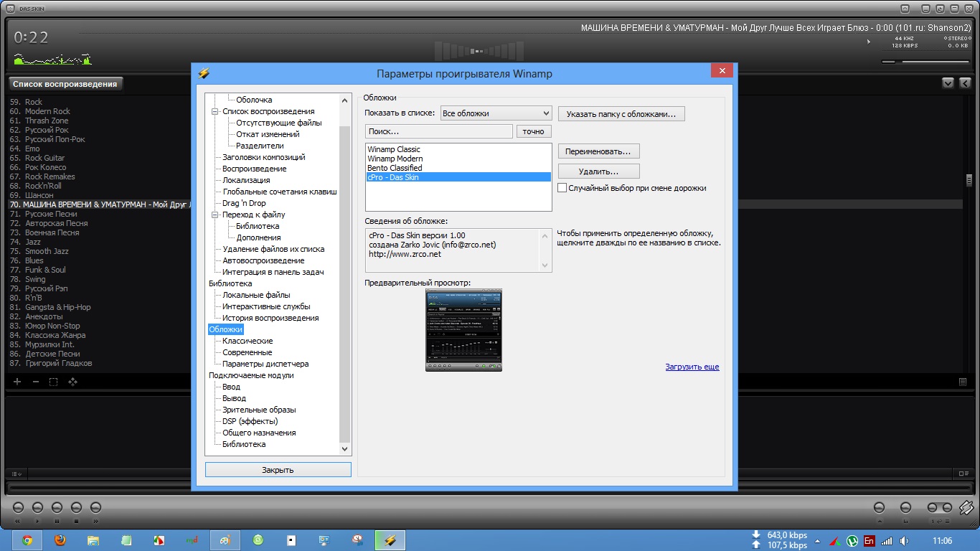
Task: Toggle the exact search button 'точно'
Action: tap(534, 131)
